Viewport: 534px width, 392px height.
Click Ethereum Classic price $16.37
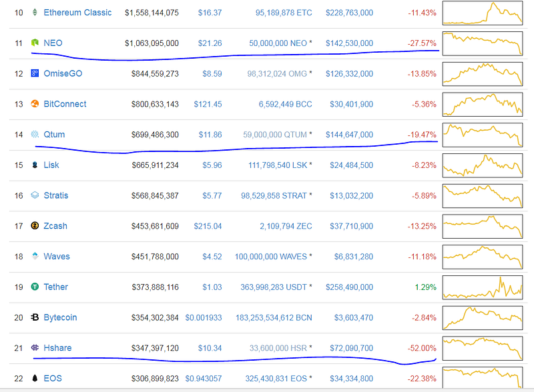tap(210, 13)
